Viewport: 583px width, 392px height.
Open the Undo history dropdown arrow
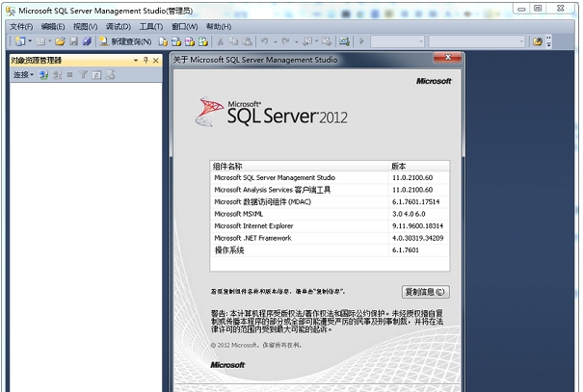276,41
